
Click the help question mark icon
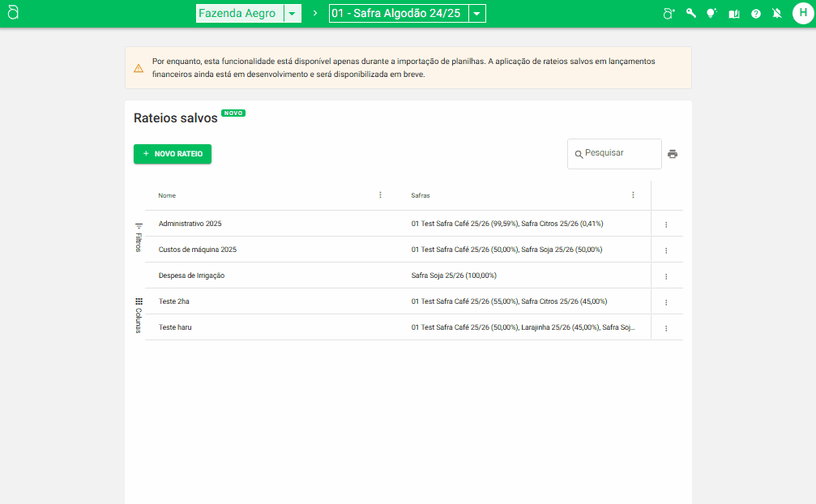(756, 14)
